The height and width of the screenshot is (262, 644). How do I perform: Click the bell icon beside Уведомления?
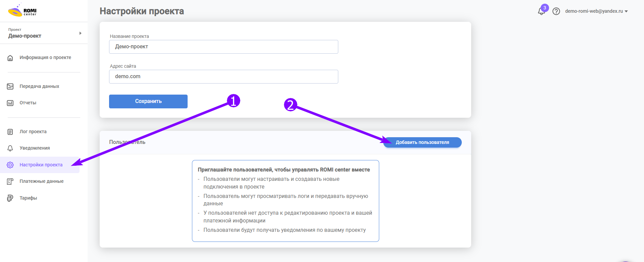pyautogui.click(x=10, y=148)
